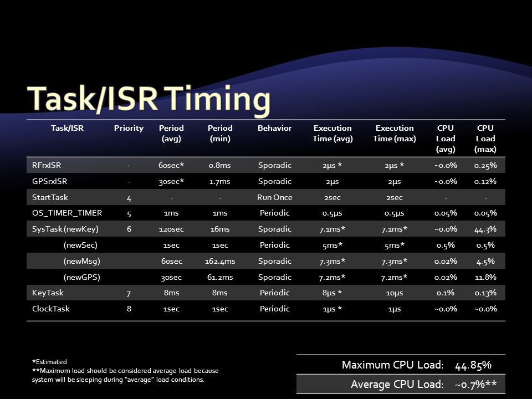
Task: Click the 'Period (avg)' column header
Action: coord(171,134)
